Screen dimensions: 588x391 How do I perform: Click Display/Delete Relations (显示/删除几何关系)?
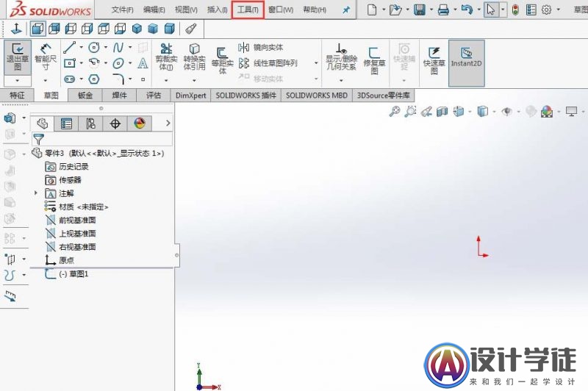tap(341, 57)
